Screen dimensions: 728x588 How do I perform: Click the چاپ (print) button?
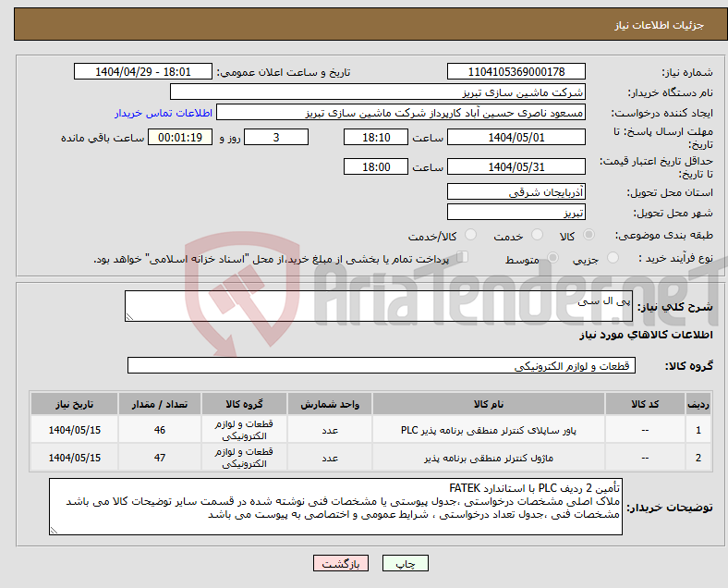coord(405,563)
